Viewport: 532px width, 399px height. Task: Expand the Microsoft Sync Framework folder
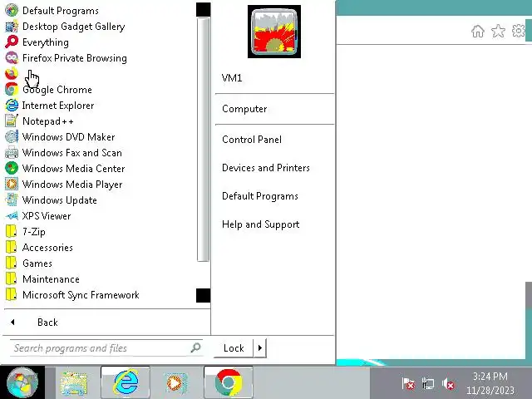(72, 295)
